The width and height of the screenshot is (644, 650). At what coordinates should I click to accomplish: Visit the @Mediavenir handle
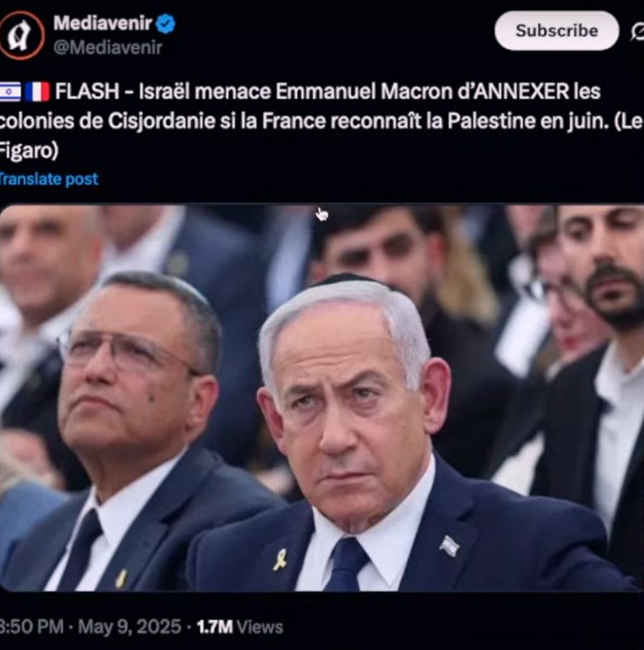(x=107, y=48)
